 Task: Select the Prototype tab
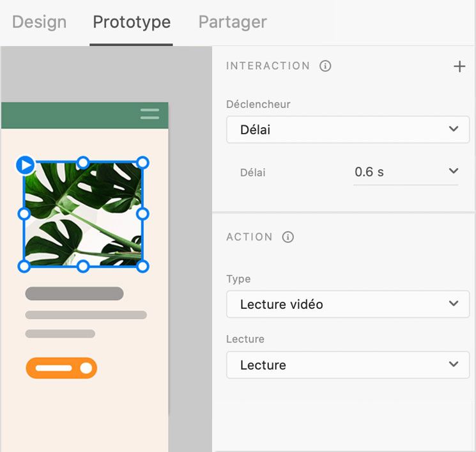132,22
